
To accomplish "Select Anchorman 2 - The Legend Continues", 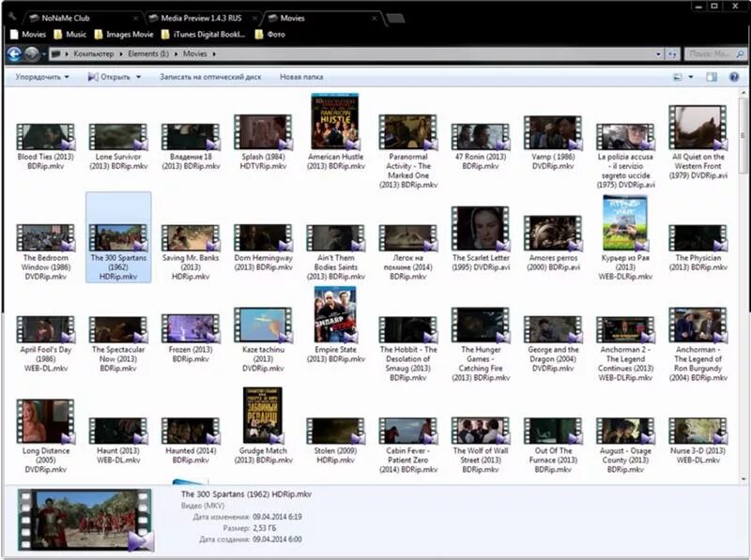I will [625, 348].
